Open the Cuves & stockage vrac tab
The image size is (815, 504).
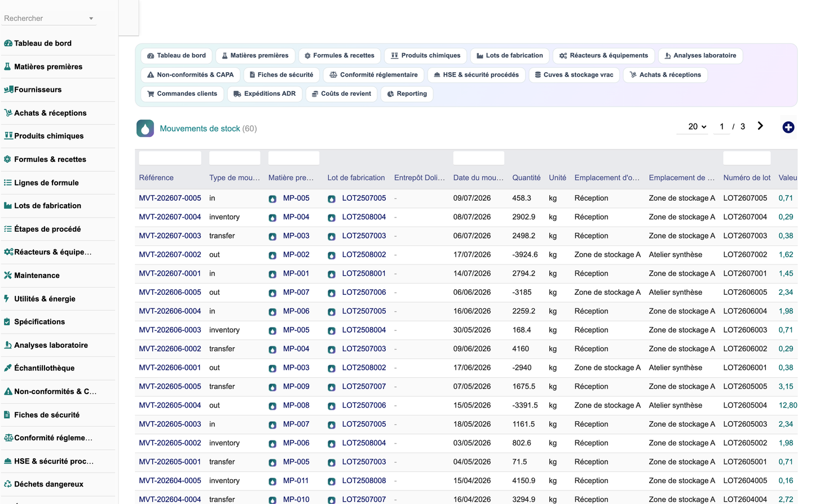coord(574,75)
